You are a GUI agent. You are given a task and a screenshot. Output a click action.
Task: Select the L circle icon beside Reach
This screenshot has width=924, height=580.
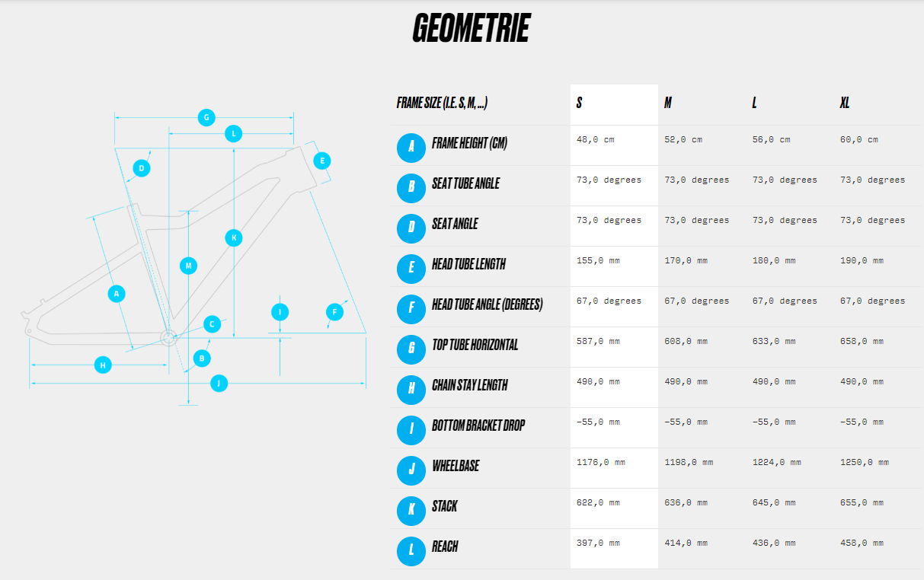411,551
